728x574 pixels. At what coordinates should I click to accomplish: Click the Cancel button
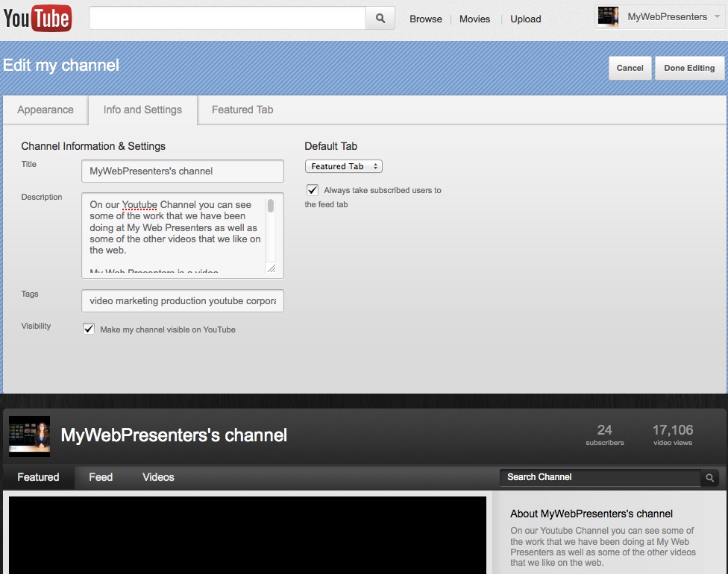click(630, 68)
